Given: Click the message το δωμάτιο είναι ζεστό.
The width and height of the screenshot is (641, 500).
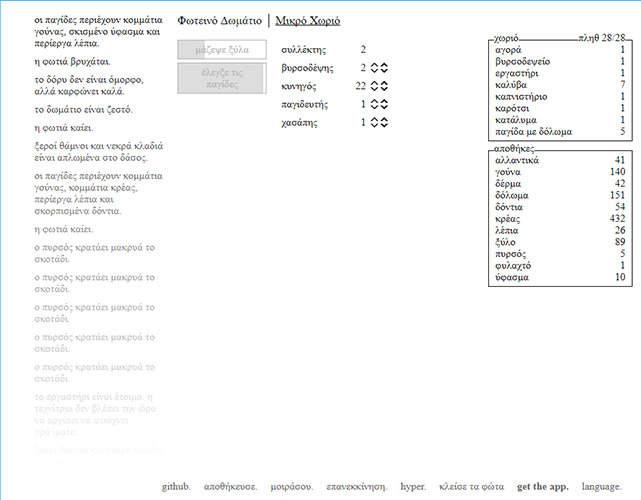Looking at the screenshot, I should [x=83, y=110].
